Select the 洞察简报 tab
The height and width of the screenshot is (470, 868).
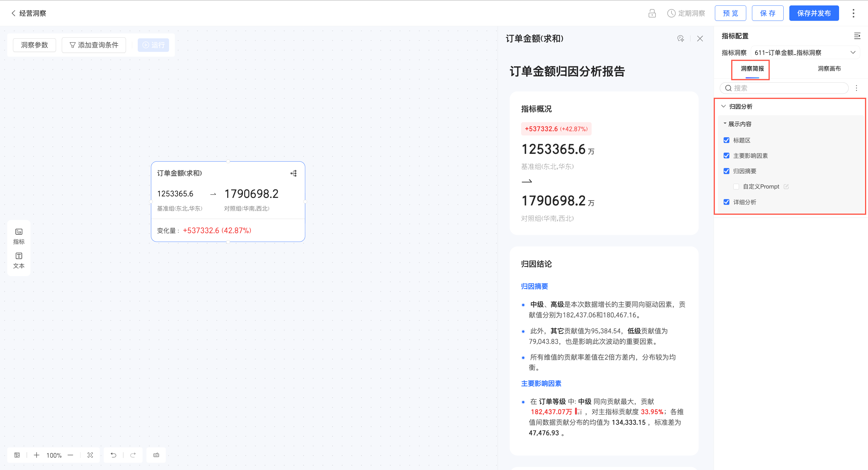pos(752,69)
